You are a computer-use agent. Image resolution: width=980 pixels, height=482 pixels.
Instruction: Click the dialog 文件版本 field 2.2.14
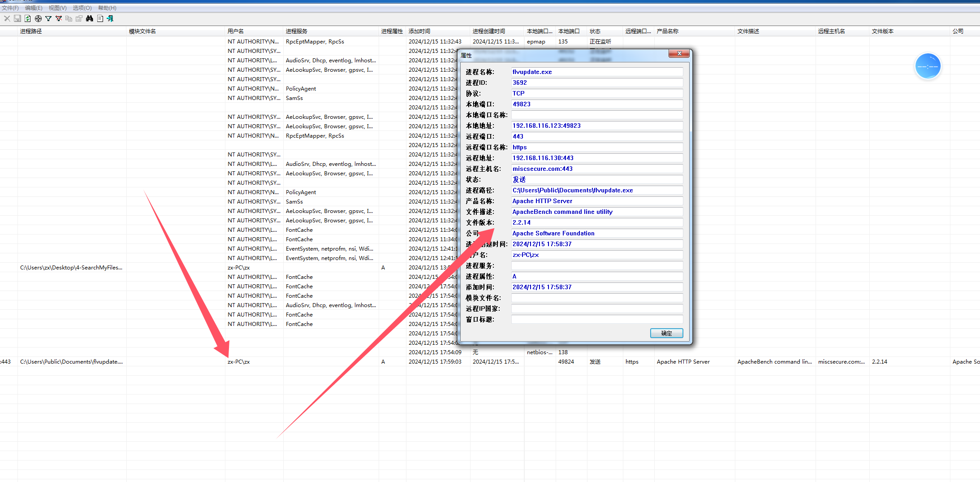[x=597, y=222]
